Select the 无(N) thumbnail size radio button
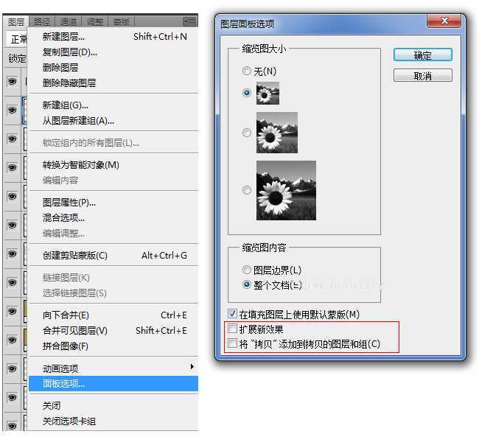The image size is (479, 448). tap(247, 71)
